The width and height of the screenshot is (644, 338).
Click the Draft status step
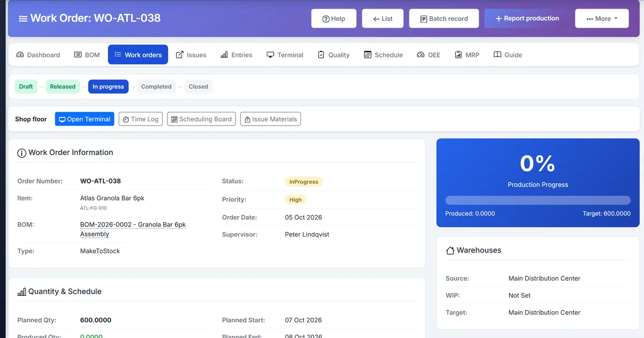tap(26, 86)
